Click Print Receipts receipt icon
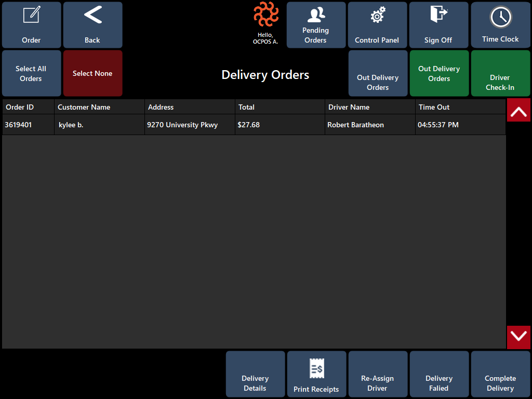Viewport: 532px width, 399px height. 316,368
